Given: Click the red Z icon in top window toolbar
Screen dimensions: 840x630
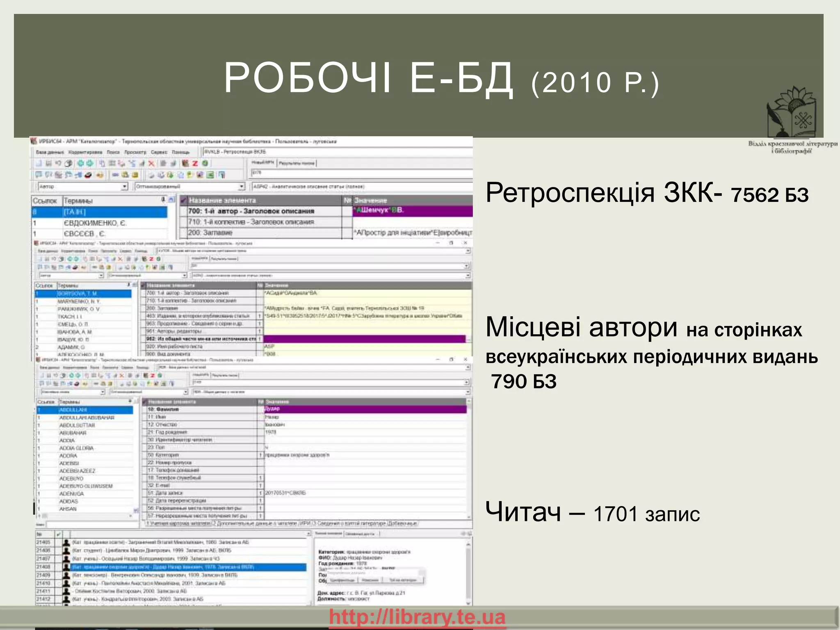Looking at the screenshot, I should tap(195, 163).
